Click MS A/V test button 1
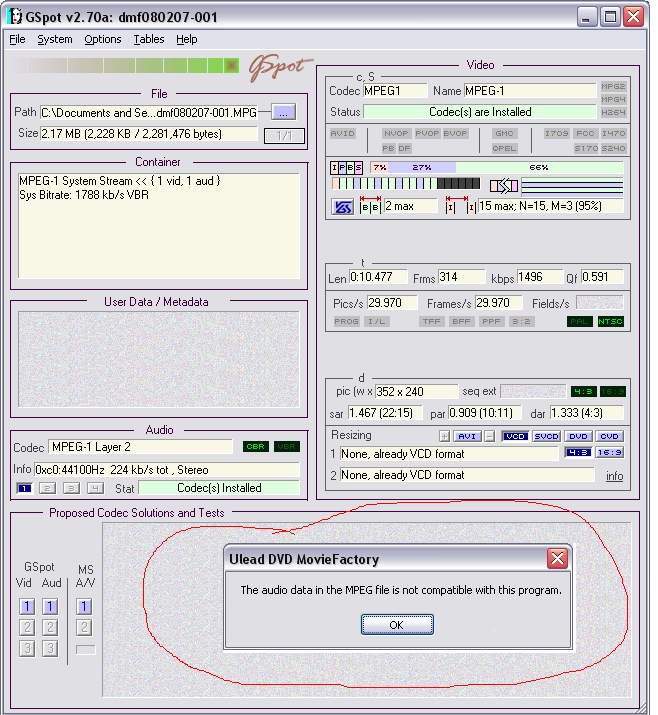 (x=84, y=606)
